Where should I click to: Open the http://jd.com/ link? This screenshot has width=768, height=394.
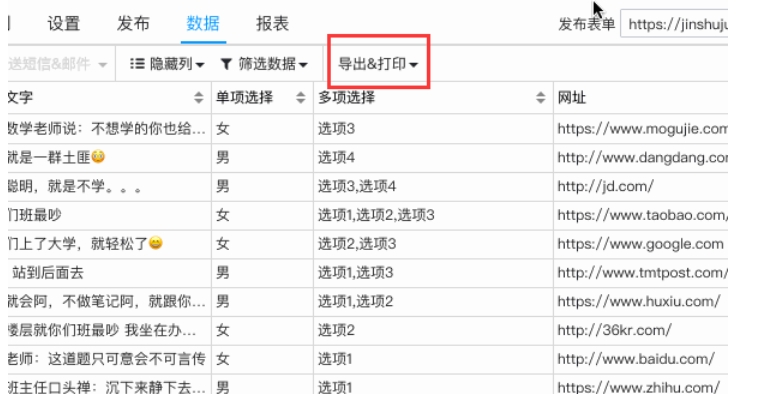tap(605, 186)
